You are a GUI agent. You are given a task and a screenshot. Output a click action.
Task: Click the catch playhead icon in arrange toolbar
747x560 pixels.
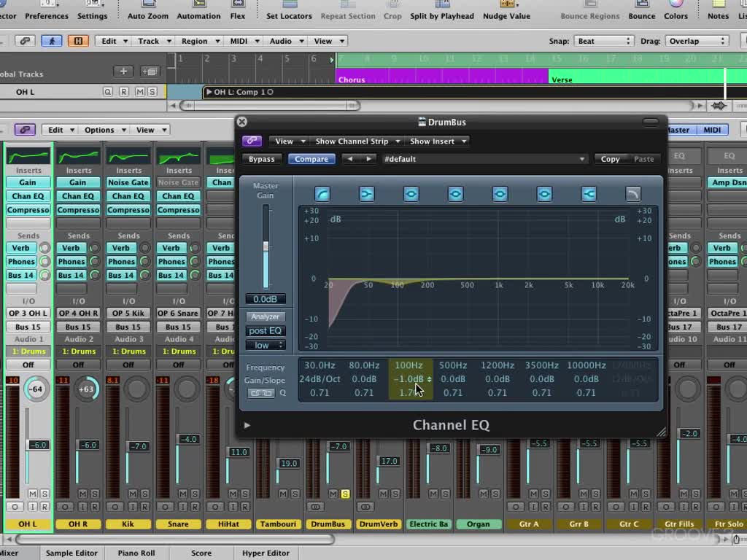point(52,41)
